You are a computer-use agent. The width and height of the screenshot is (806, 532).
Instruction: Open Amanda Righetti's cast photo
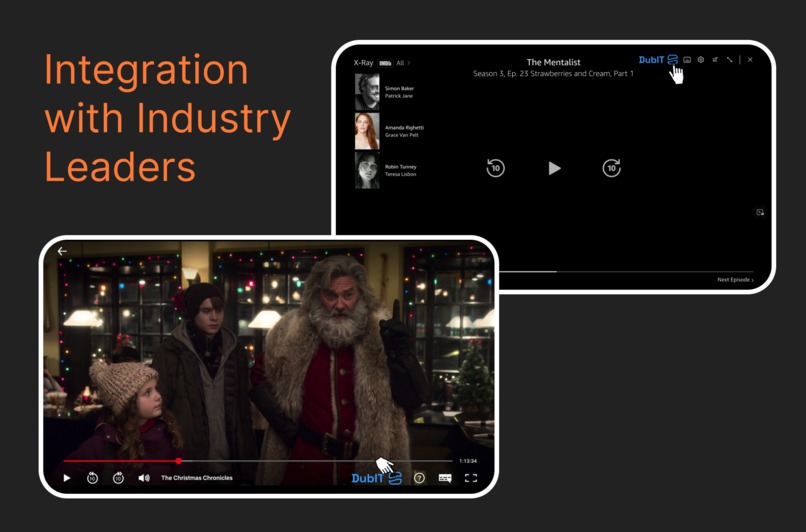click(x=367, y=131)
